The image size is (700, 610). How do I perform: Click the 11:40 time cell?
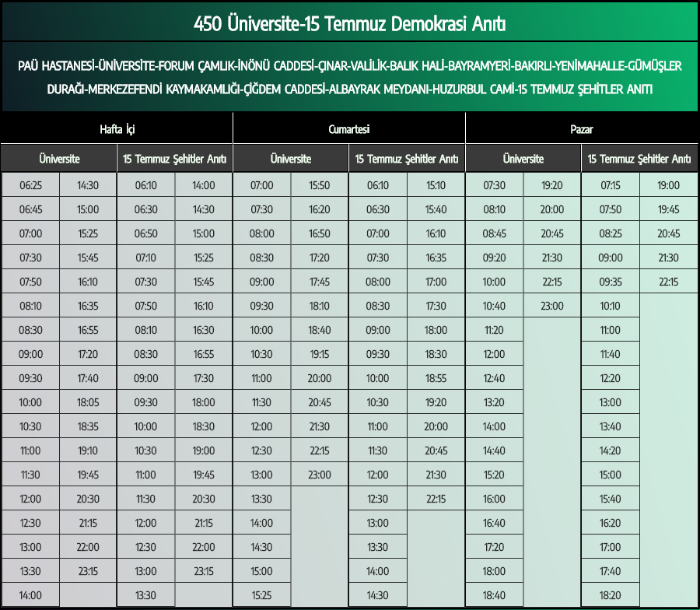pos(611,354)
